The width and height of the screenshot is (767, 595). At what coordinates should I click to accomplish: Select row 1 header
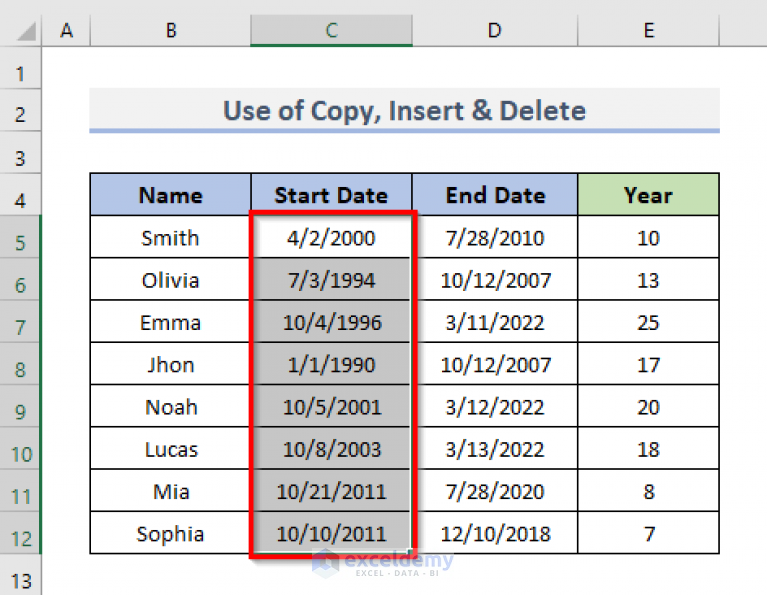pos(20,69)
